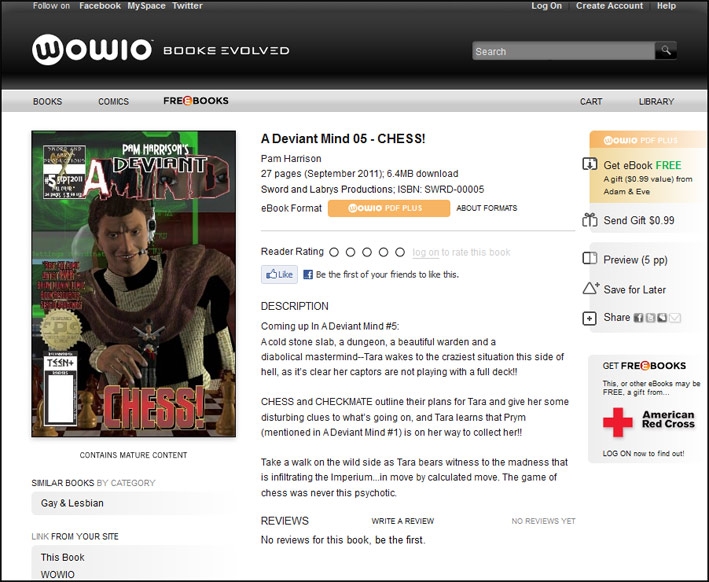Viewport: 709px width, 582px height.
Task: Select the third Reader Rating circle
Action: (367, 252)
